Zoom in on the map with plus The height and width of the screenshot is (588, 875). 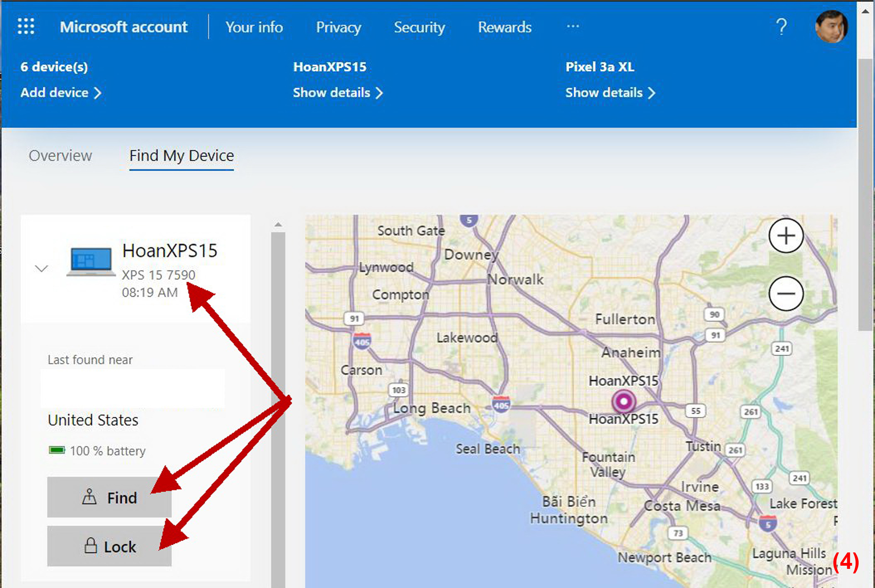(x=786, y=236)
